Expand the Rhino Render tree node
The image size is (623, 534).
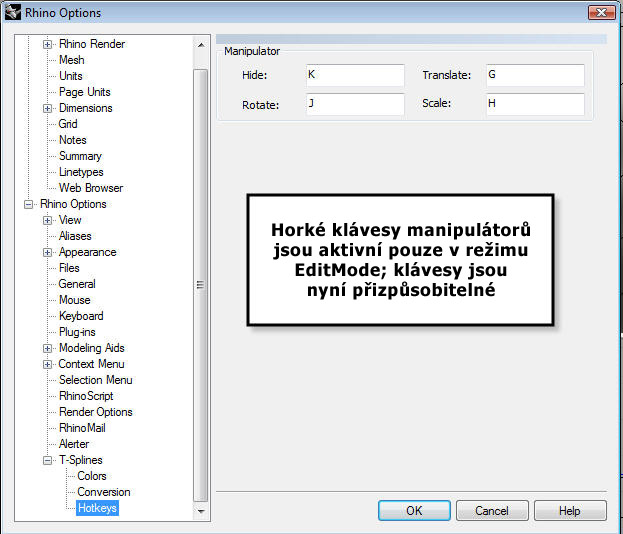pyautogui.click(x=47, y=44)
